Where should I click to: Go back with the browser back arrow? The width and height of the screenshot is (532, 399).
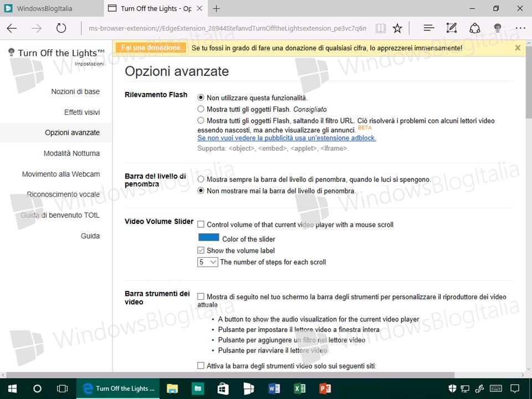(12, 28)
